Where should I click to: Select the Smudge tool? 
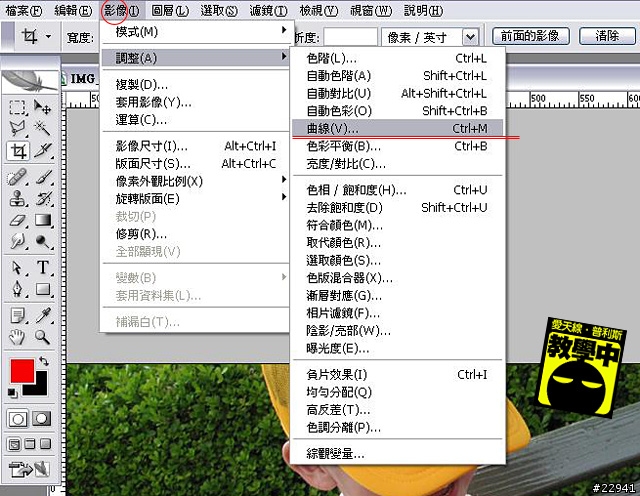[17, 242]
